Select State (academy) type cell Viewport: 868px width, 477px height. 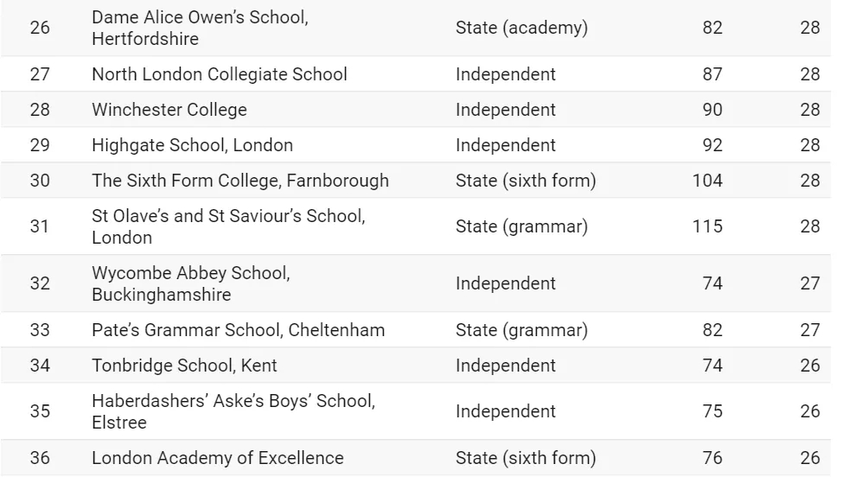[x=521, y=28]
